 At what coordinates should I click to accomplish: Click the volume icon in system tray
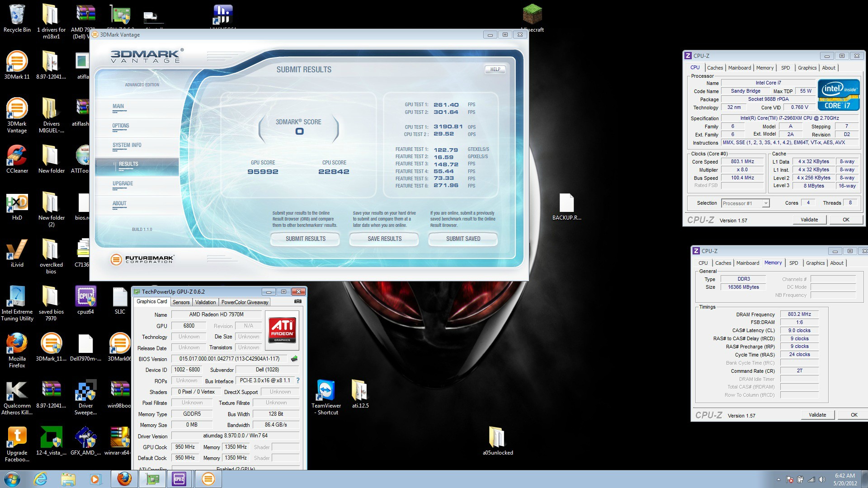point(822,479)
